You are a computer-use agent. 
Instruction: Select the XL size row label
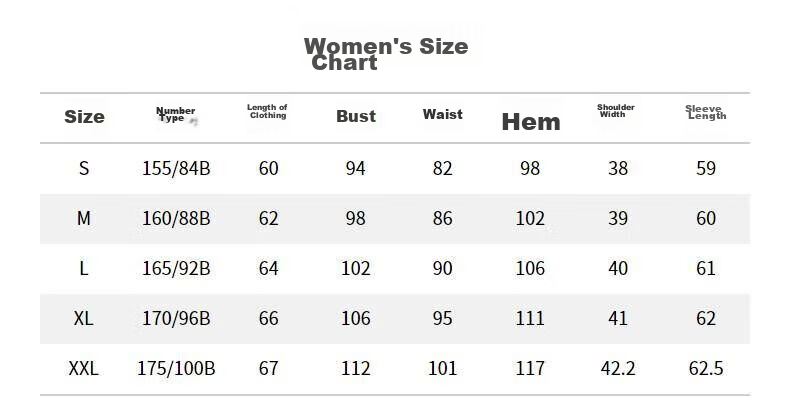coord(84,318)
